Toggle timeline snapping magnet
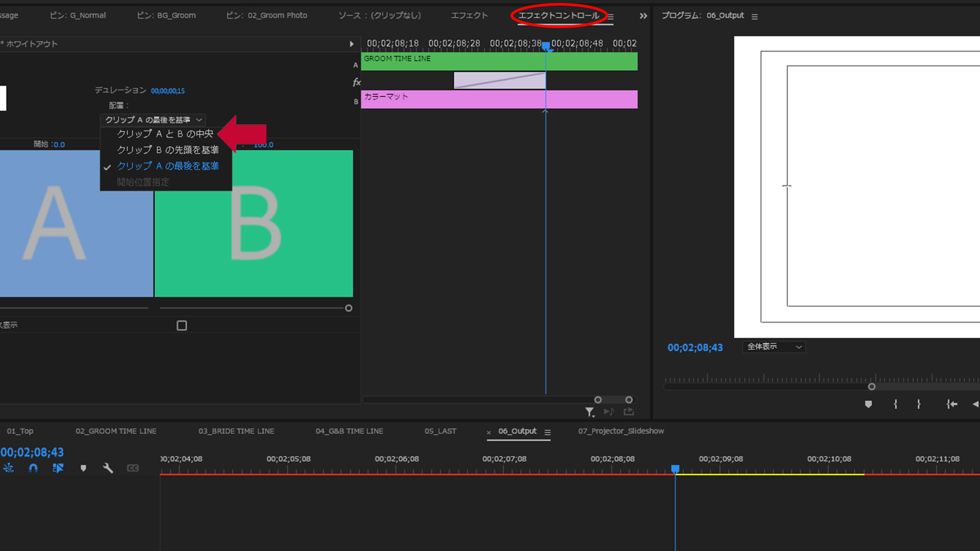This screenshot has height=551, width=980. [33, 468]
